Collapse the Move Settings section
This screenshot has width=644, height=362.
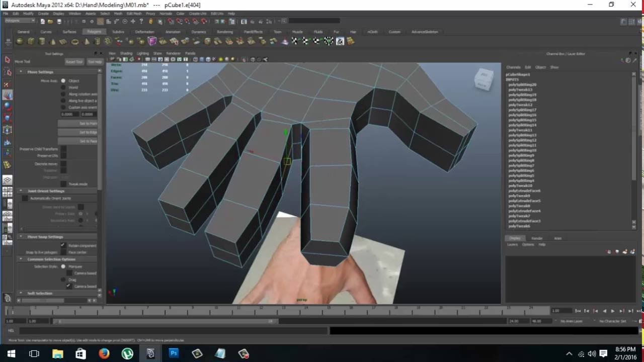click(21, 72)
